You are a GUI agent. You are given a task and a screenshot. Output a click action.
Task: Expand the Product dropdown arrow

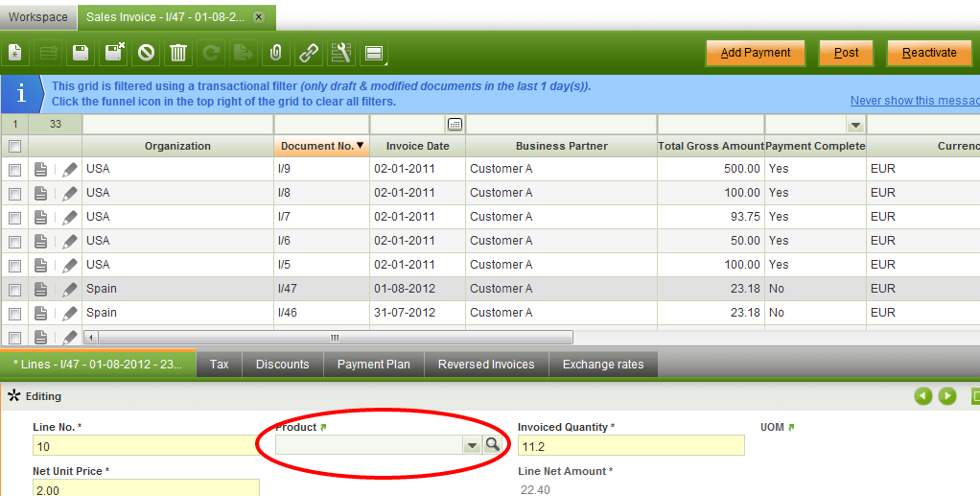click(x=471, y=444)
